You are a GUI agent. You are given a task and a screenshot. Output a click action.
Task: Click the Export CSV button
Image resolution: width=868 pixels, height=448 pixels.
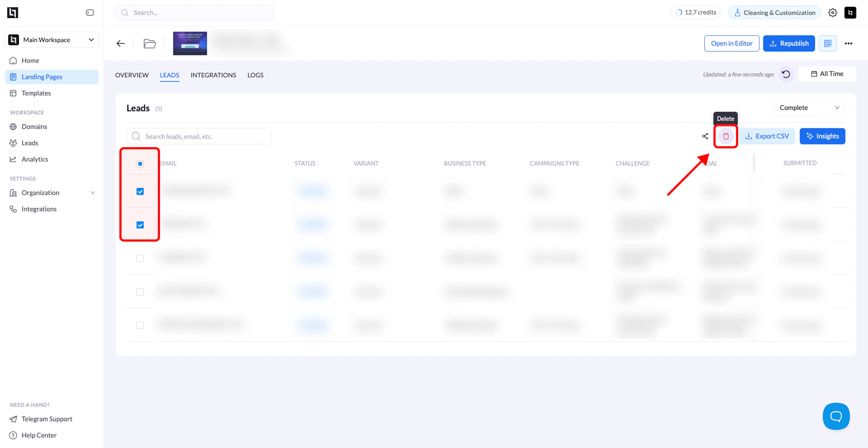(x=767, y=136)
